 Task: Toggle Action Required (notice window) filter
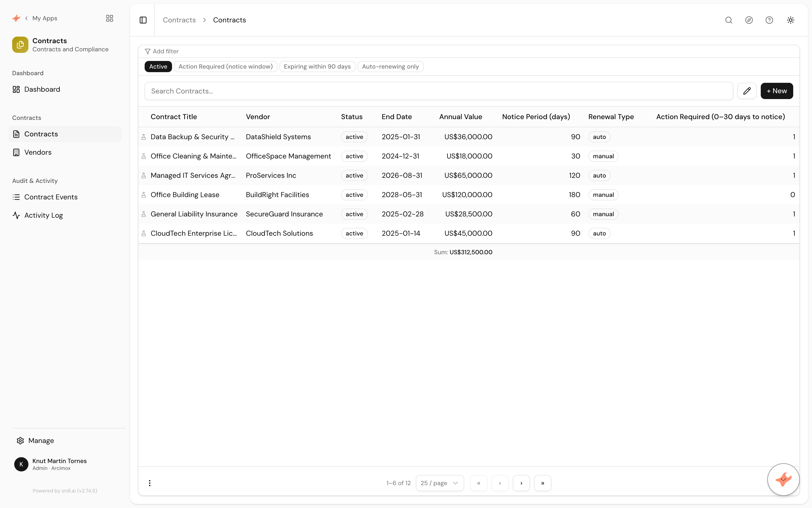click(x=226, y=67)
